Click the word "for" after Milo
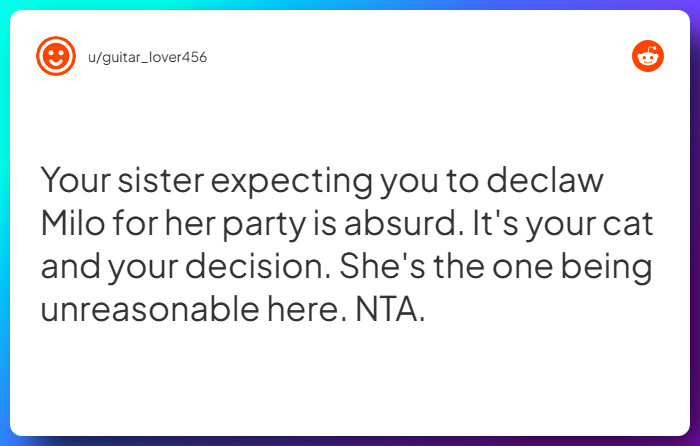 [x=137, y=224]
